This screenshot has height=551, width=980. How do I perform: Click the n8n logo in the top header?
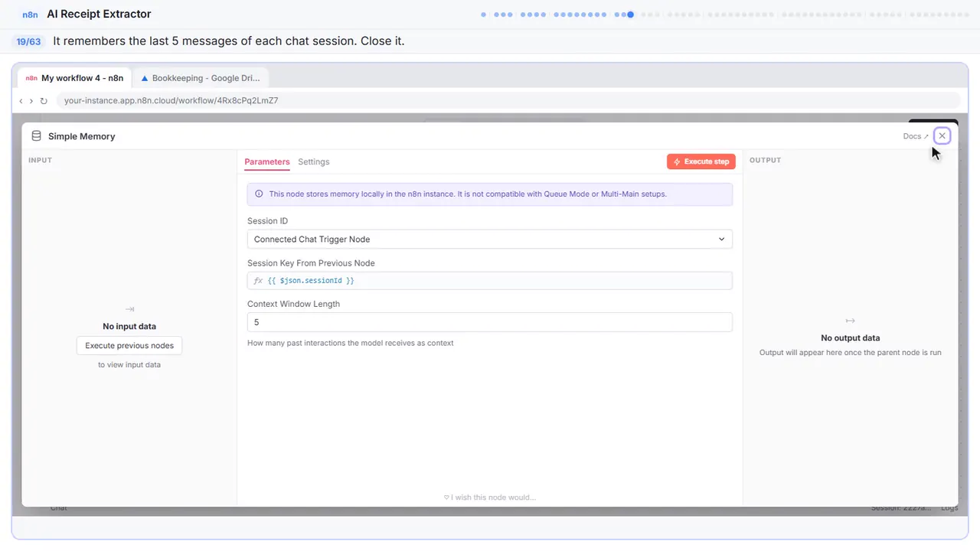tap(31, 15)
